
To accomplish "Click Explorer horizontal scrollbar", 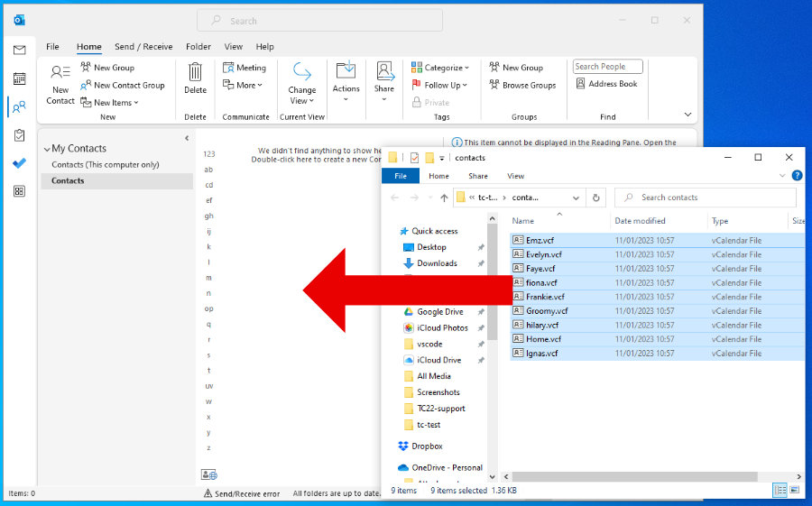I will coord(635,476).
